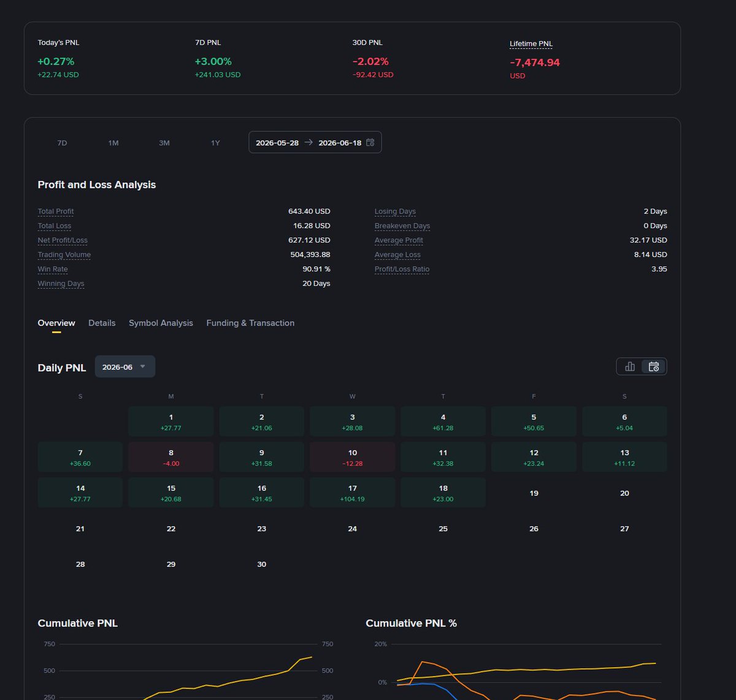This screenshot has height=700, width=736.
Task: Switch Daily PNL to bar chart view
Action: [x=629, y=366]
